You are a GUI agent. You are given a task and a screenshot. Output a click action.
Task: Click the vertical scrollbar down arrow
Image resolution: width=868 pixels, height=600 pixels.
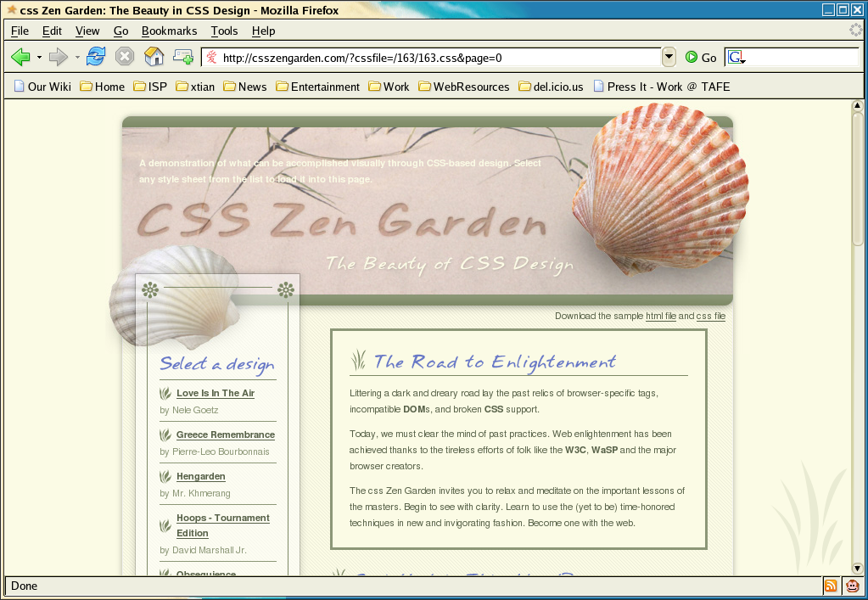click(x=858, y=569)
